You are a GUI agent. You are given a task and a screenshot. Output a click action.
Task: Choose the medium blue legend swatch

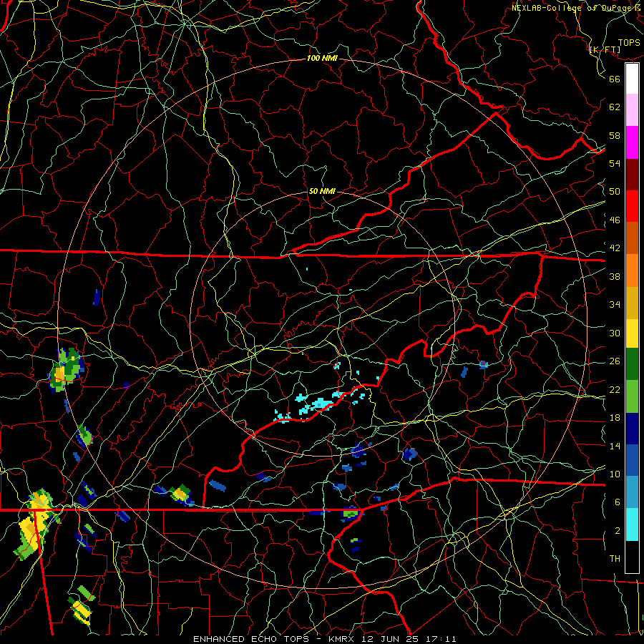(632, 461)
